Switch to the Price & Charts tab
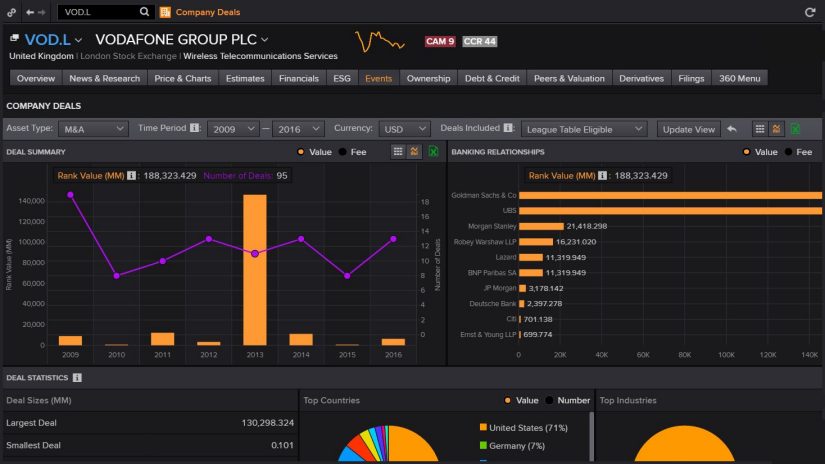Image resolution: width=825 pixels, height=464 pixels. tap(183, 78)
